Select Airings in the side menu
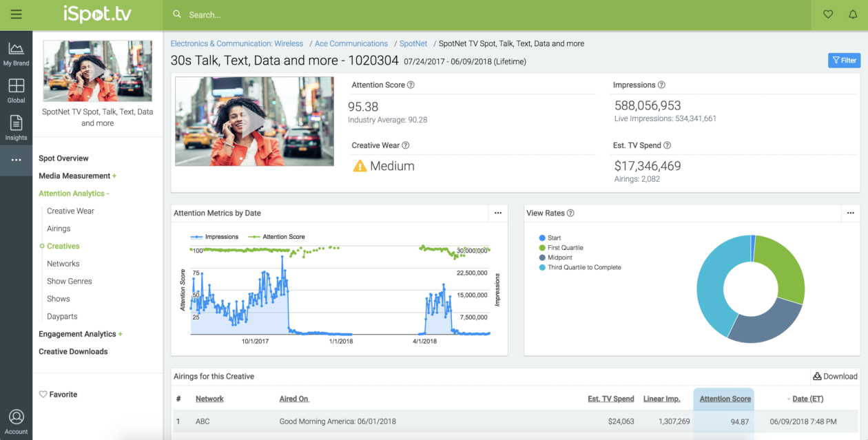 click(x=59, y=229)
